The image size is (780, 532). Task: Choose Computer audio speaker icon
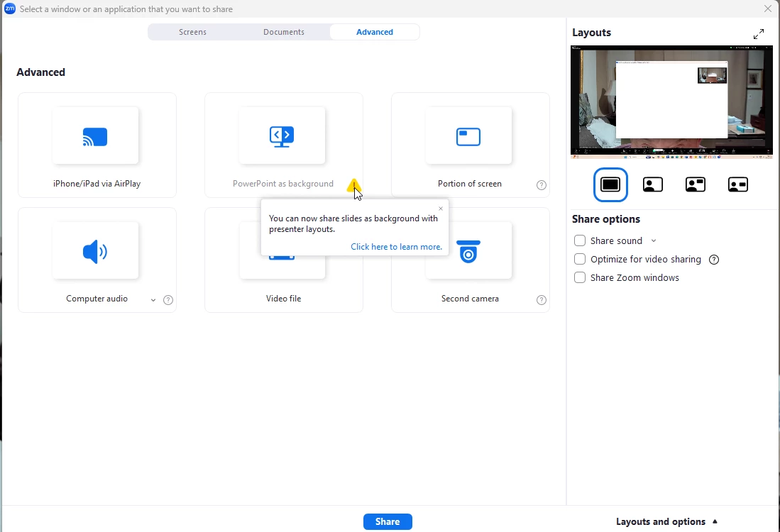click(95, 252)
